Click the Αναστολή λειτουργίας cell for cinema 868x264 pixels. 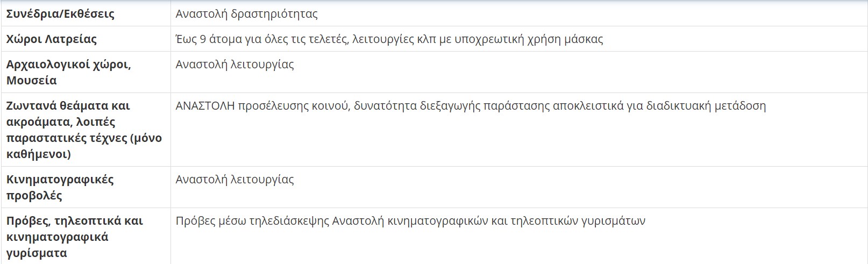click(x=234, y=180)
